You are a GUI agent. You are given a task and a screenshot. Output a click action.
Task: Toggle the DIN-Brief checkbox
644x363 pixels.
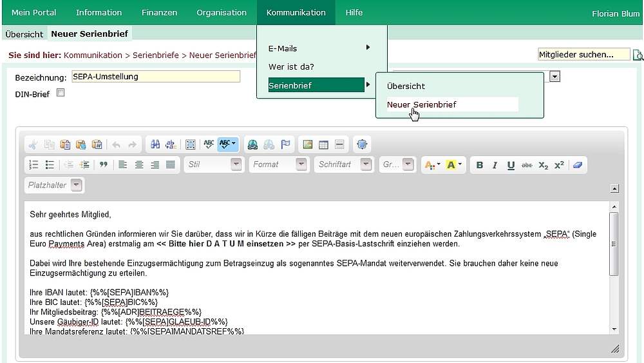pos(61,93)
